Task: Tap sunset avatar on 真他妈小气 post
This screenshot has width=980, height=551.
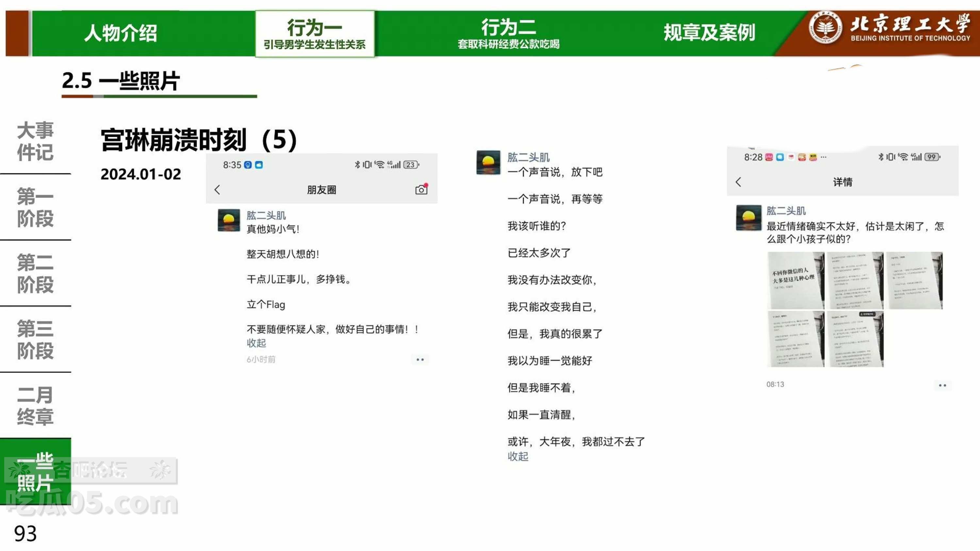Action: click(x=229, y=220)
